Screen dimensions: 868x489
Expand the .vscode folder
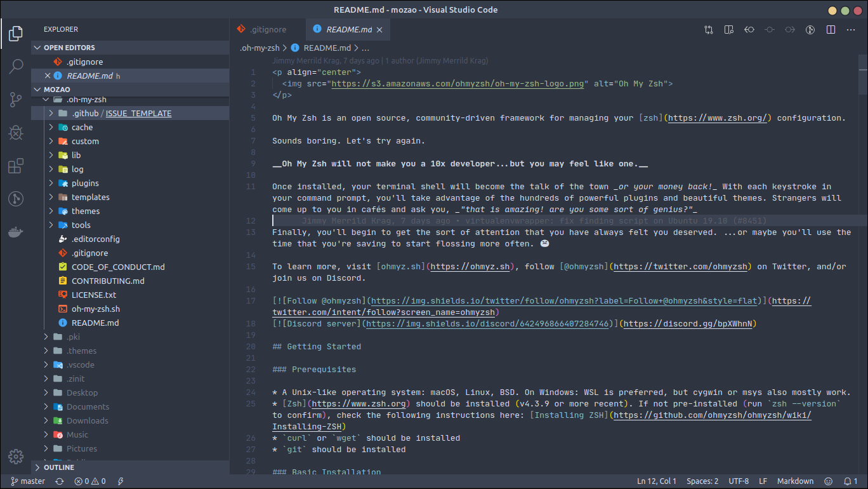click(x=130, y=365)
